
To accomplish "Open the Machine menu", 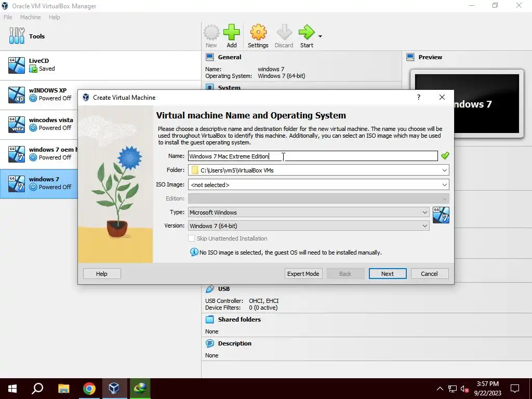I will click(30, 17).
